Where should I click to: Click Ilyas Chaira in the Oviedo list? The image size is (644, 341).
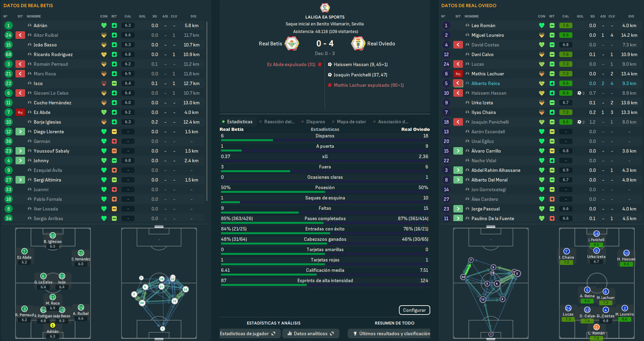pos(484,112)
